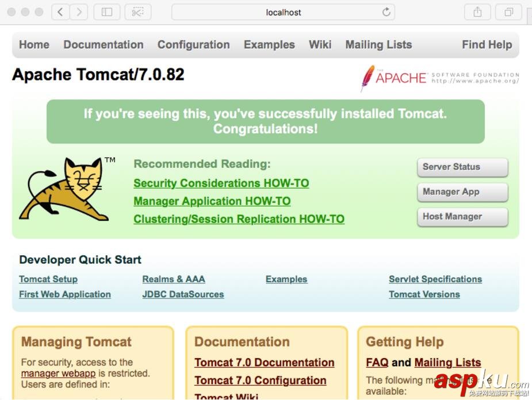Select Home in the navigation bar
The width and height of the screenshot is (532, 400).
click(x=33, y=44)
